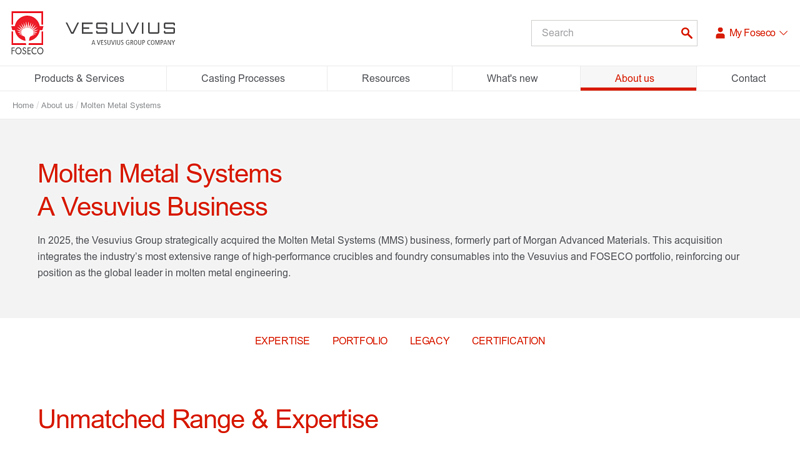Click the Vesuvius group company logo

tap(120, 33)
